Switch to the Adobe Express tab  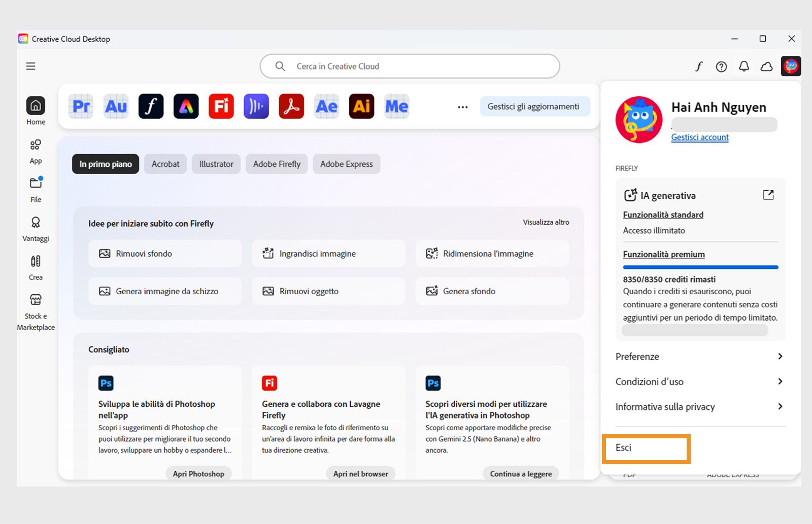click(x=347, y=164)
